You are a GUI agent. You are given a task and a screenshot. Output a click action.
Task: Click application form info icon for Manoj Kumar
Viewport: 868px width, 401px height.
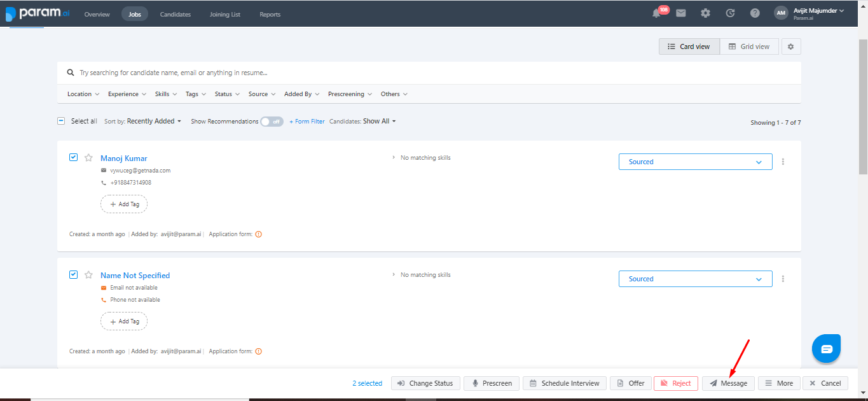click(259, 234)
